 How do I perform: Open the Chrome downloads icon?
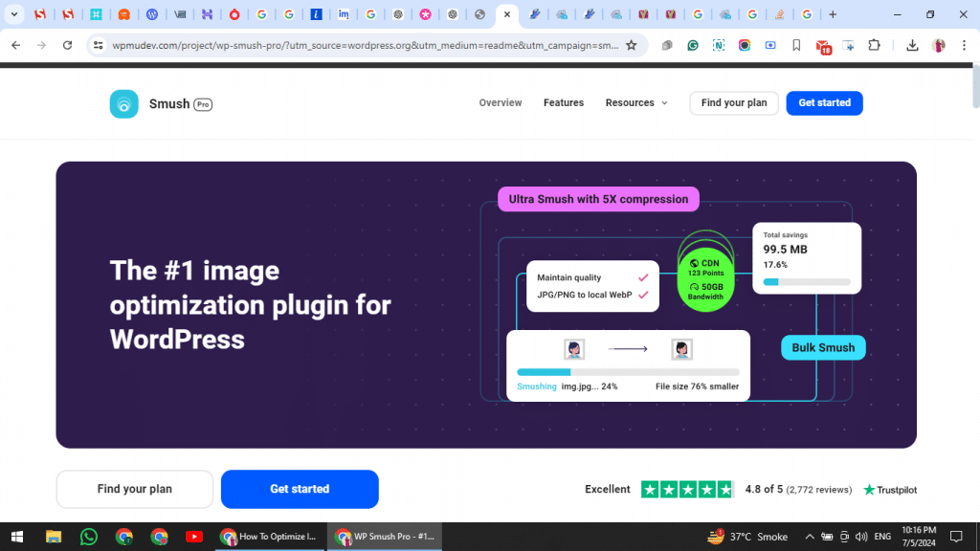pyautogui.click(x=912, y=45)
